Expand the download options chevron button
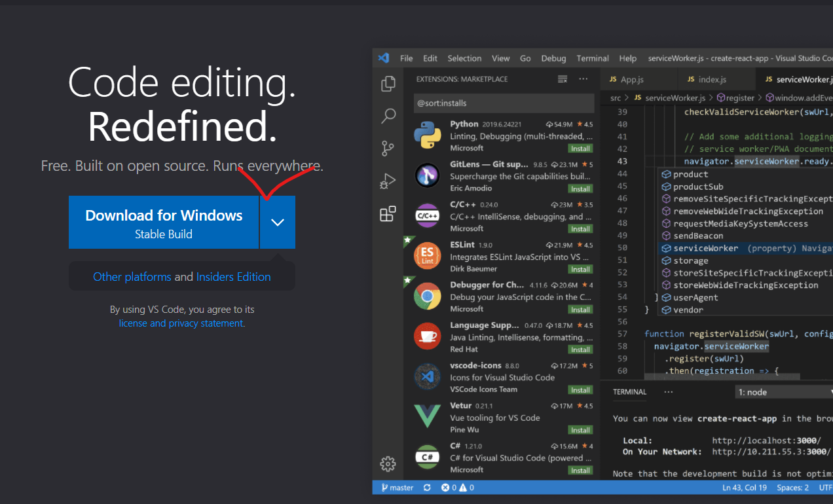 click(278, 222)
